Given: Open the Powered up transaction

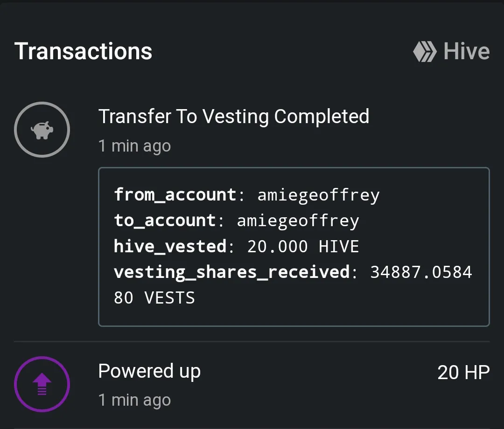Looking at the screenshot, I should coord(149,371).
